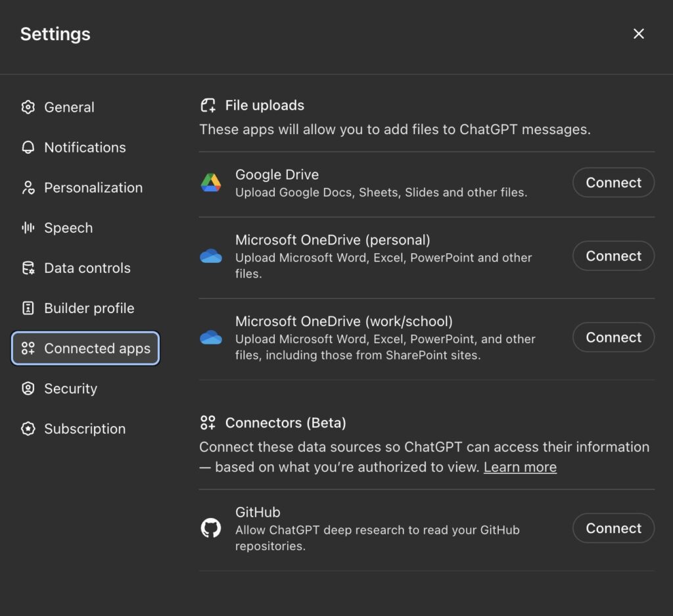Go to Speech settings
Viewport: 673px width, 616px height.
point(85,227)
